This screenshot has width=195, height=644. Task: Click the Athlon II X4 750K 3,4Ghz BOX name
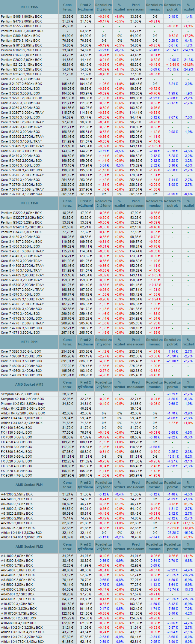pyautogui.click(x=23, y=642)
